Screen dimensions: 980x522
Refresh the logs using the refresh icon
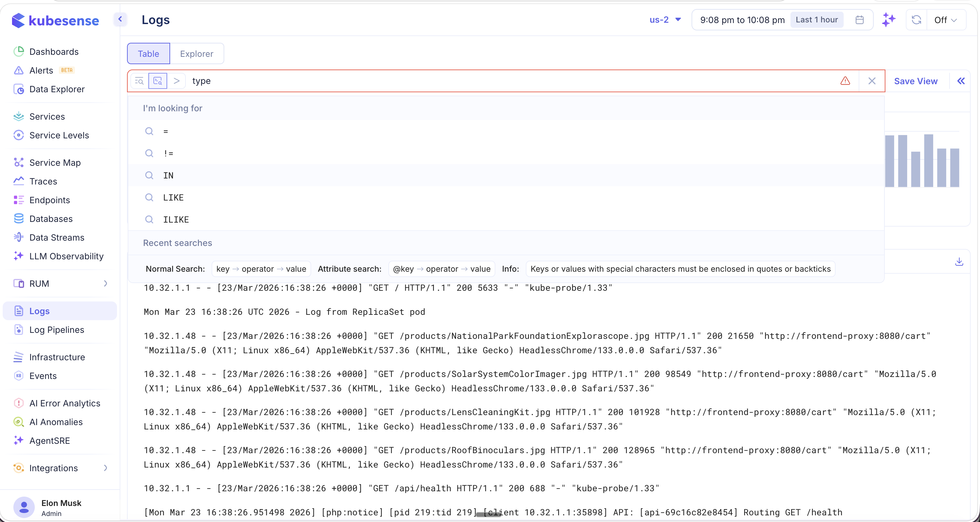click(x=916, y=20)
